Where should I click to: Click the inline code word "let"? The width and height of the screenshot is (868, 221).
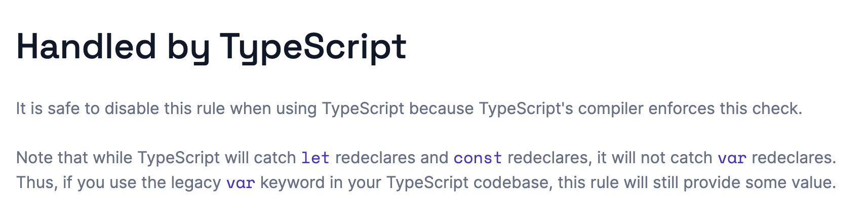tap(315, 158)
